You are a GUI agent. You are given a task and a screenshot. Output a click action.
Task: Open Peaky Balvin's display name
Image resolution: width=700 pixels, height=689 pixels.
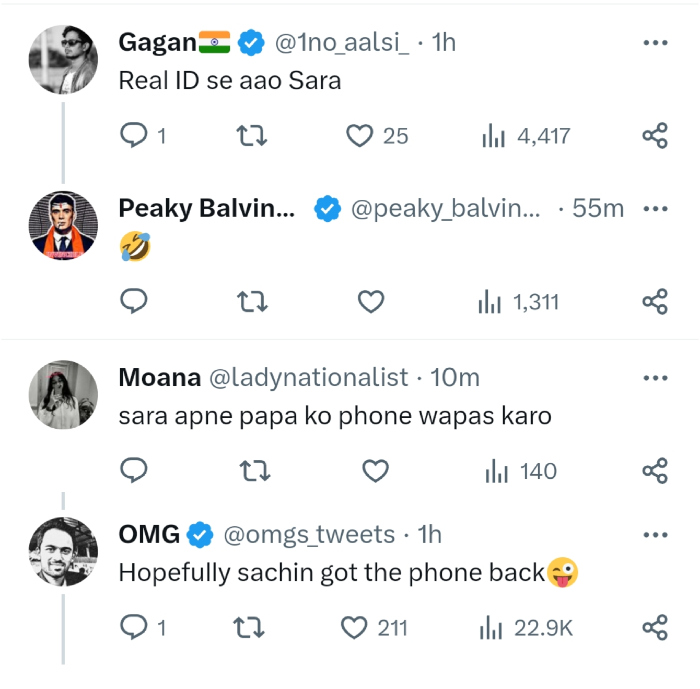[x=206, y=208]
